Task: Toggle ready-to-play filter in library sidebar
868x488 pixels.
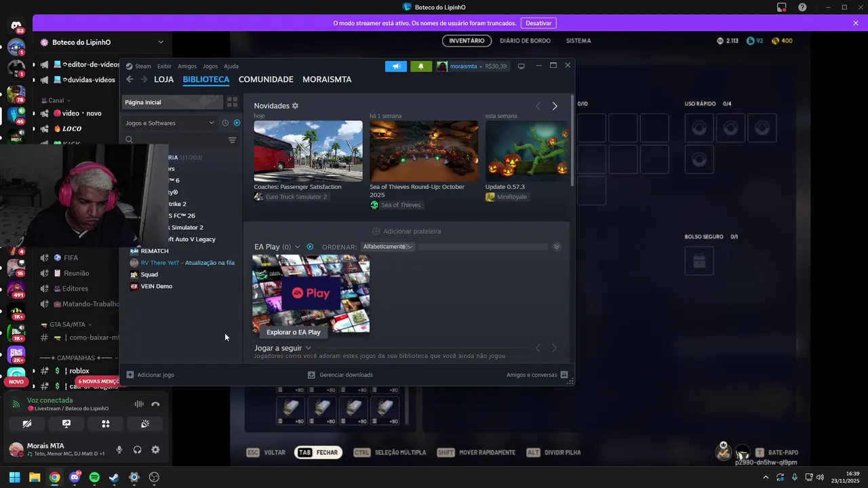Action: tap(237, 123)
